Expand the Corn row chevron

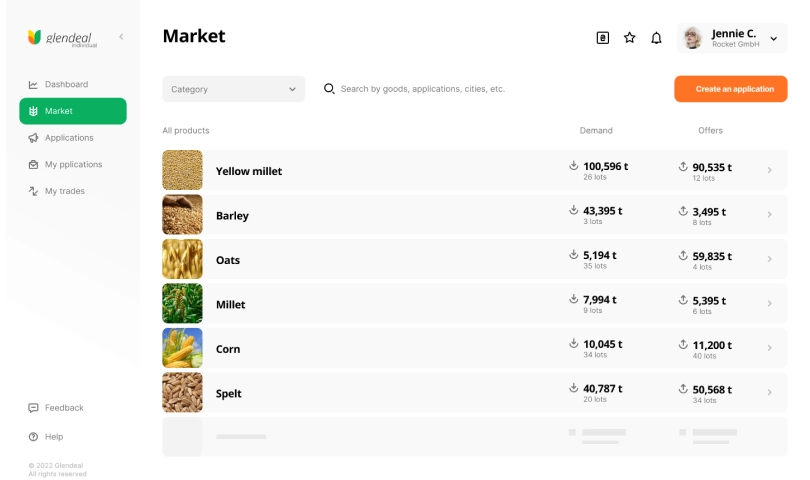(x=769, y=348)
